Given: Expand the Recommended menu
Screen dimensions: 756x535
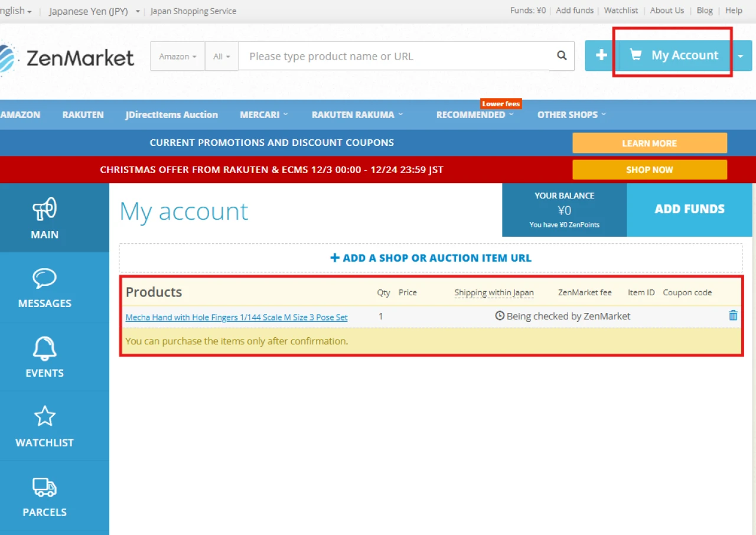Looking at the screenshot, I should tap(475, 115).
